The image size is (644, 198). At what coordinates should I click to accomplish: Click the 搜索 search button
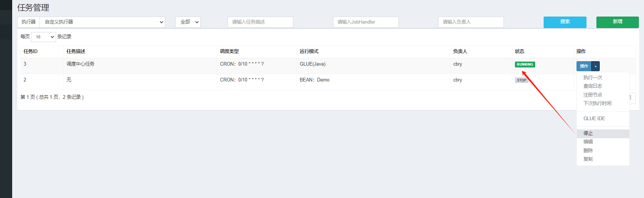[x=565, y=22]
